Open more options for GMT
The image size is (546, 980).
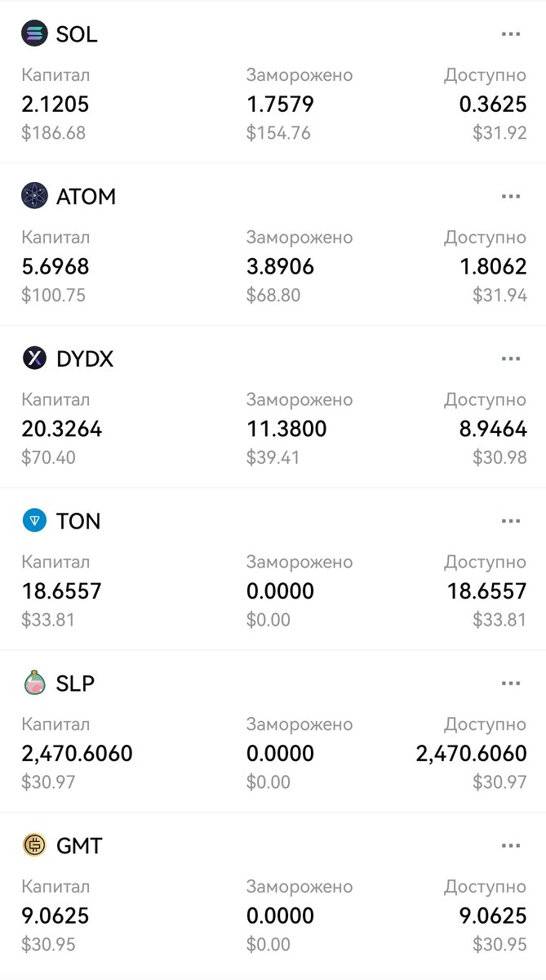point(511,846)
